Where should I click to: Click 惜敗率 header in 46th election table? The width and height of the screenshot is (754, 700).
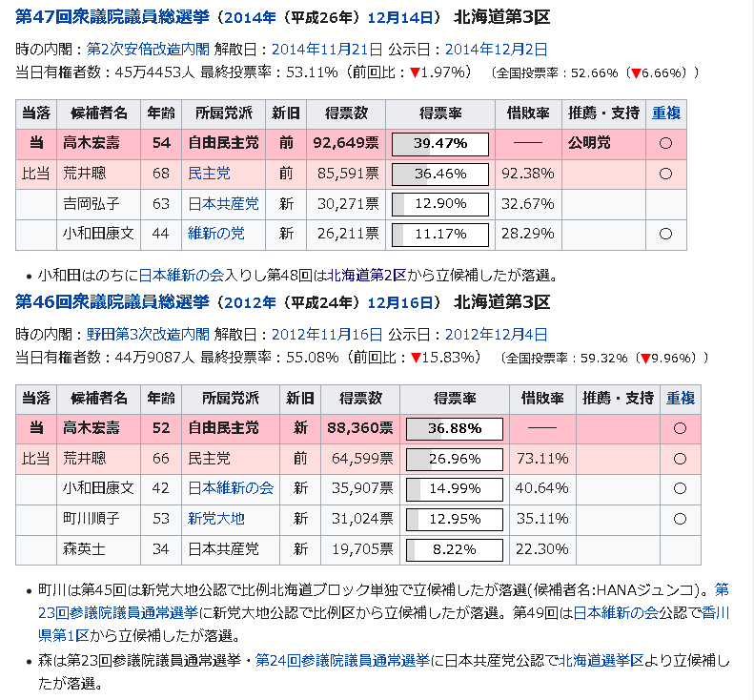[542, 399]
